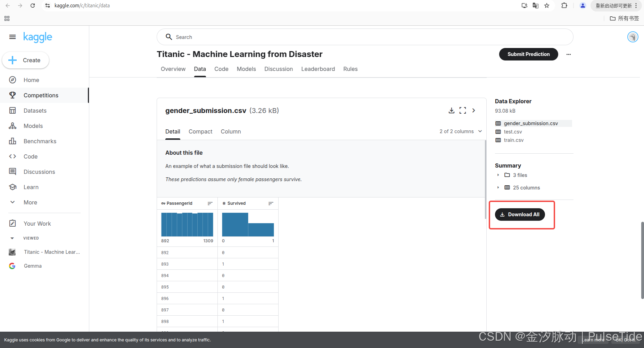Click the Code brackets icon in sidebar
This screenshot has width=644, height=348.
[x=13, y=156]
